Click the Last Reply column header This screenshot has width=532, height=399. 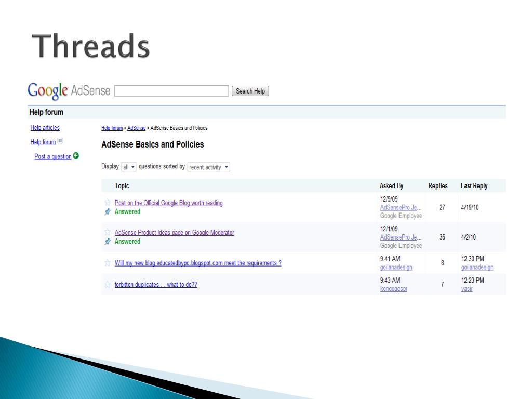474,185
